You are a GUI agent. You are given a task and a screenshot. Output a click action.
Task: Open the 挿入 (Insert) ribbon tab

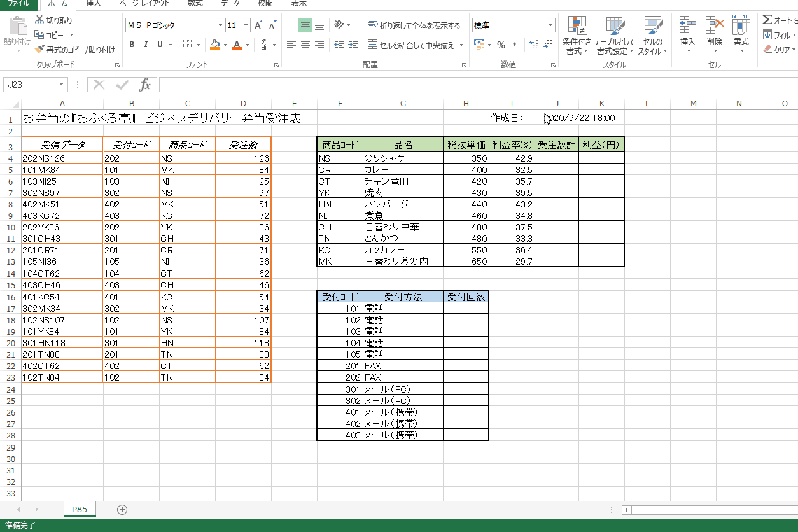(94, 4)
